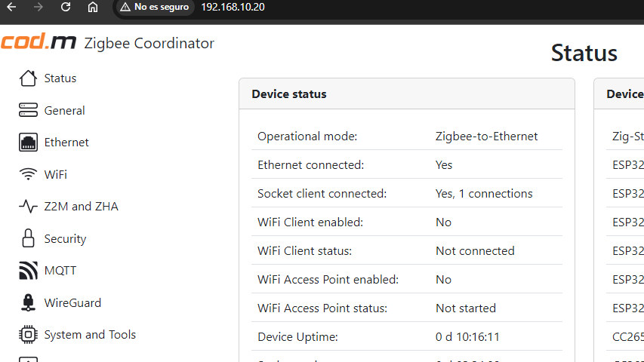The image size is (644, 362).
Task: Click the browser home icon
Action: pos(93,7)
